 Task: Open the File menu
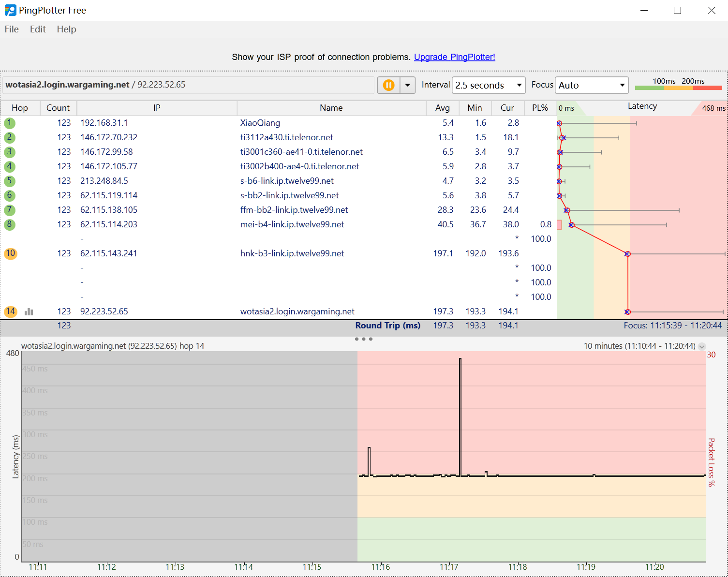12,29
